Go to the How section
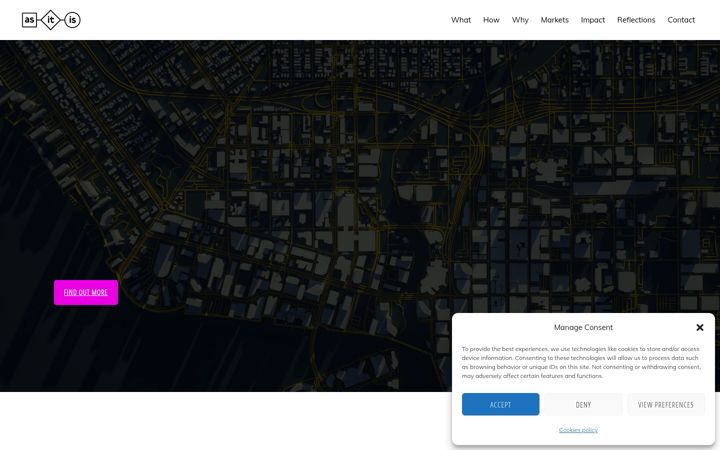This screenshot has width=720, height=450. [491, 20]
